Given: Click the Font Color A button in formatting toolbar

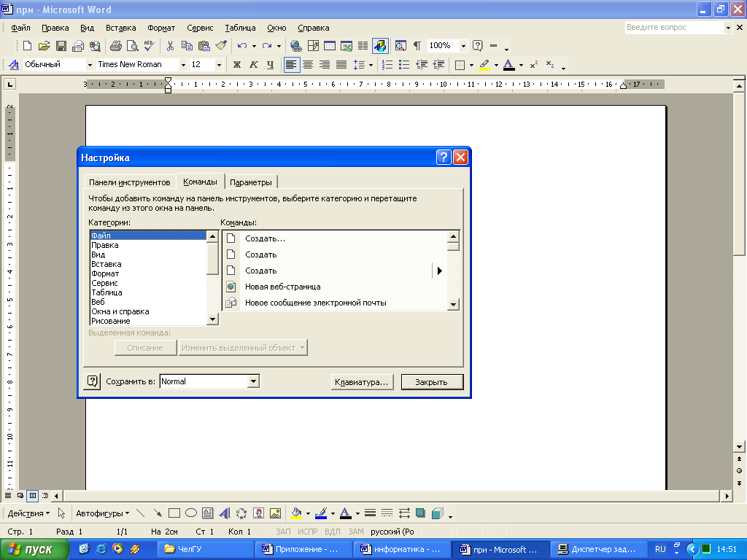Looking at the screenshot, I should pos(508,65).
